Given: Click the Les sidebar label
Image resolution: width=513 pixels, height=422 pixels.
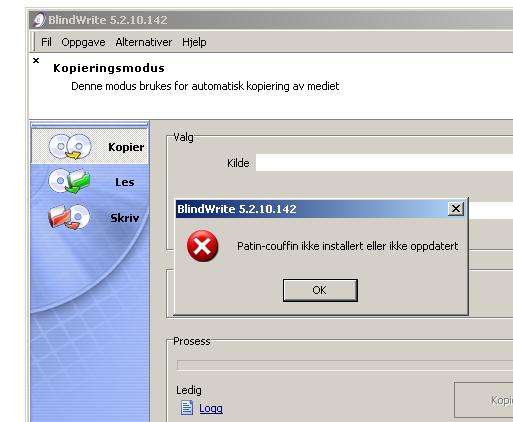Looking at the screenshot, I should click(125, 182).
